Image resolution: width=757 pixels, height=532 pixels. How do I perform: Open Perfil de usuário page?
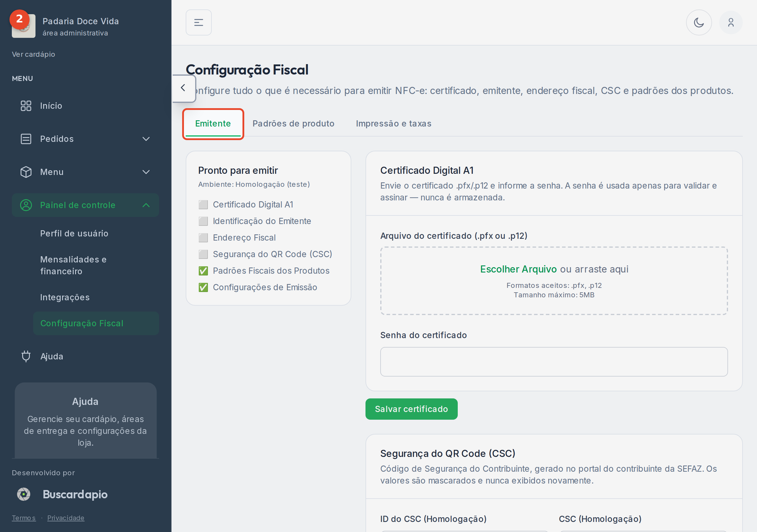74,233
